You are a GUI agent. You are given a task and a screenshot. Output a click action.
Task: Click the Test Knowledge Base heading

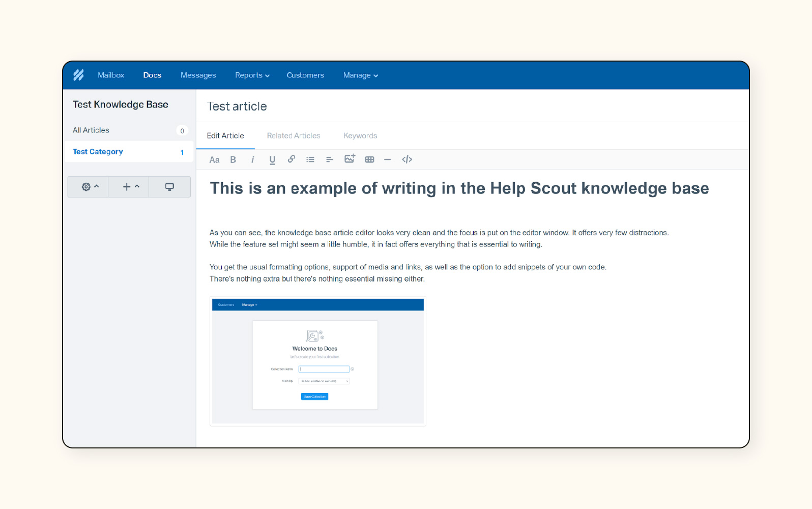(121, 104)
